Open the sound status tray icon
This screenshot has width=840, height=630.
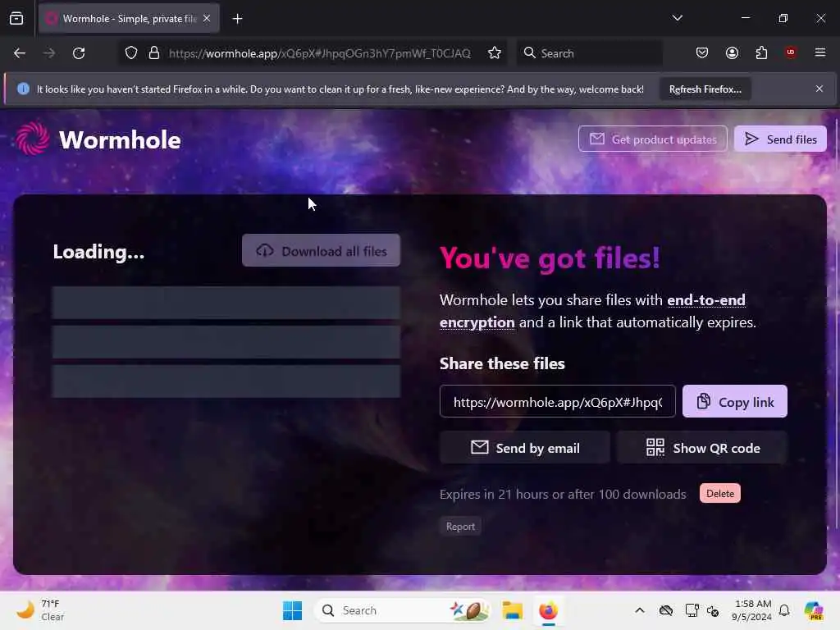click(x=713, y=610)
